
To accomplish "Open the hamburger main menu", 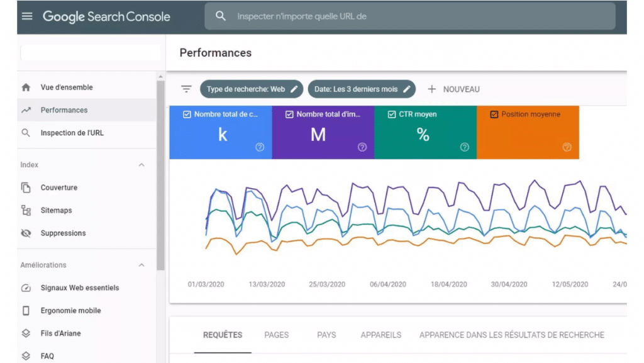I will pyautogui.click(x=27, y=16).
